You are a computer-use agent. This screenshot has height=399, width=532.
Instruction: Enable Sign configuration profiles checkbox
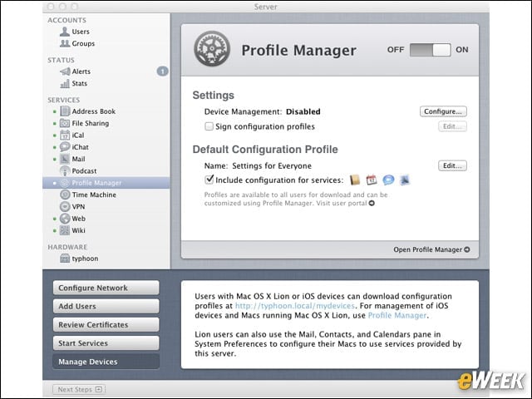(209, 126)
